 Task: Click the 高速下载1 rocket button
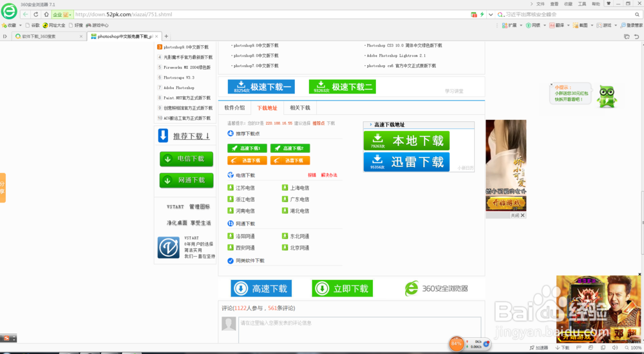pos(247,148)
